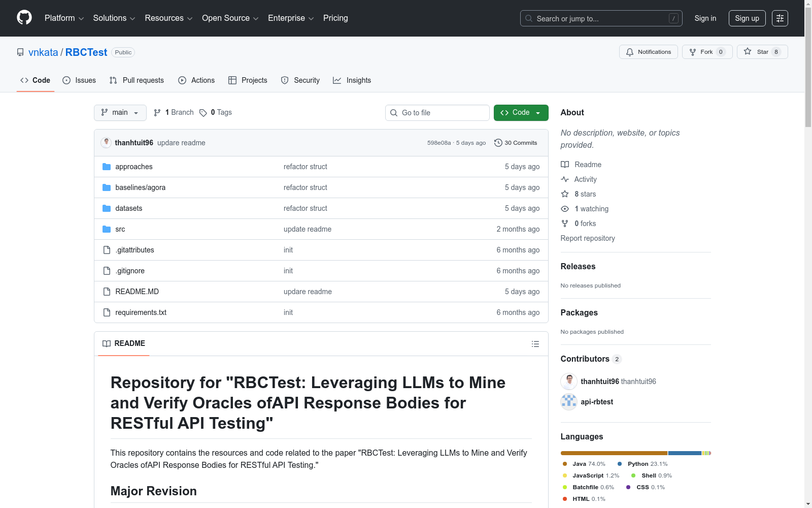Switch to the Pull requests tab
Screen dimensions: 812x508
[137, 80]
